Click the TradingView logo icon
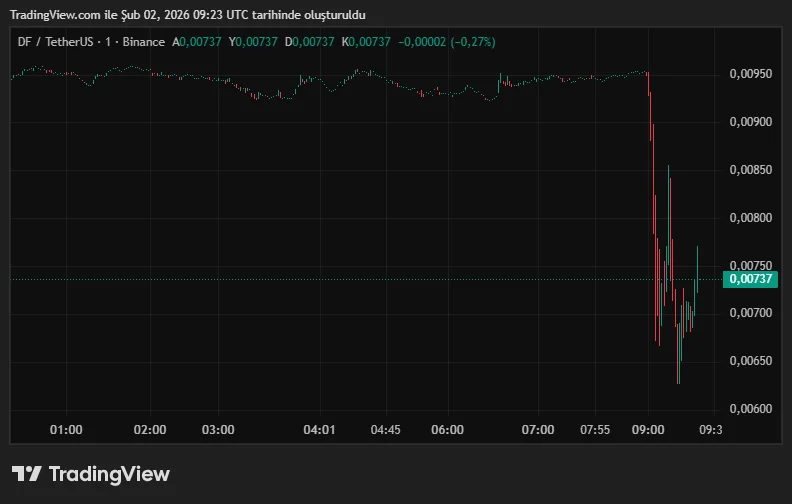The height and width of the screenshot is (504, 792). 27,474
